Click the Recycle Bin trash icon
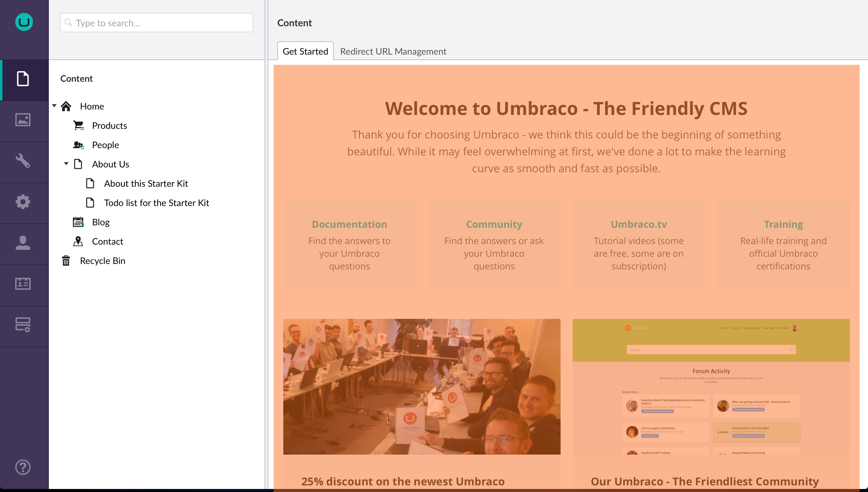This screenshot has width=868, height=492. coord(66,261)
